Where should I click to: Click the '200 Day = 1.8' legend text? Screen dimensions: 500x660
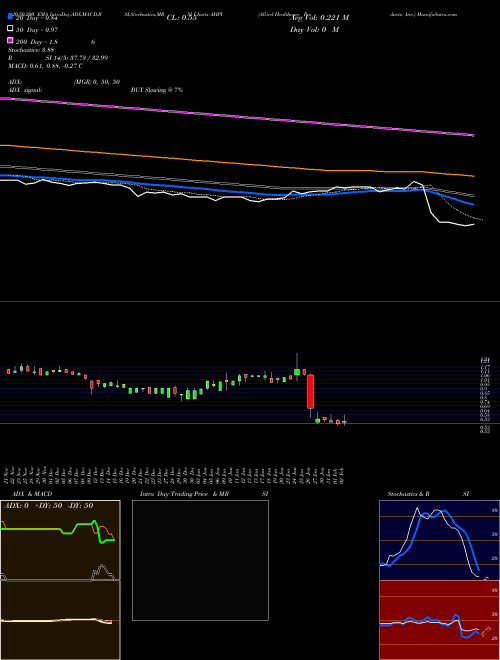pos(37,42)
